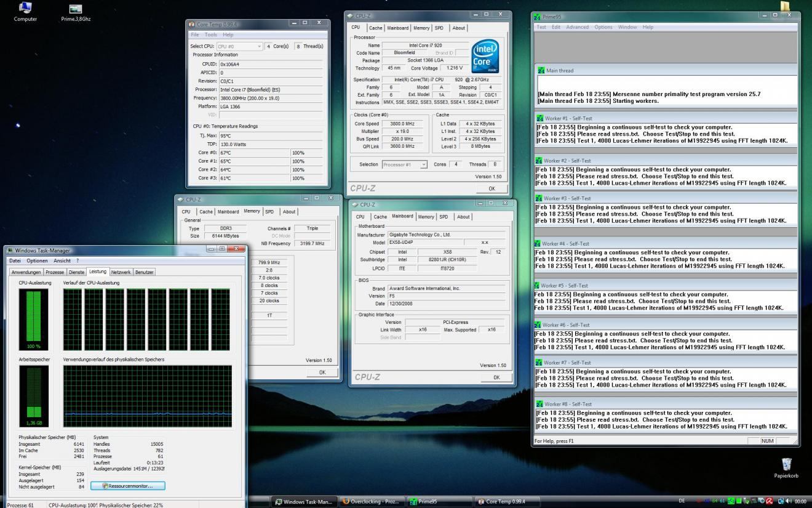
Task: Click OK in CPU-Z Mainboard window
Action: 496,377
